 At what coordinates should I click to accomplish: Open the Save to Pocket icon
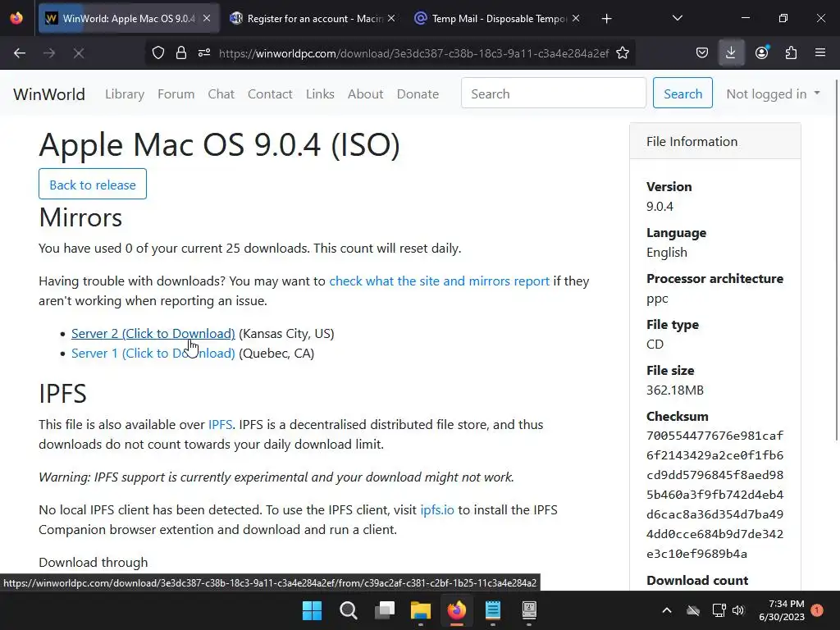click(702, 53)
